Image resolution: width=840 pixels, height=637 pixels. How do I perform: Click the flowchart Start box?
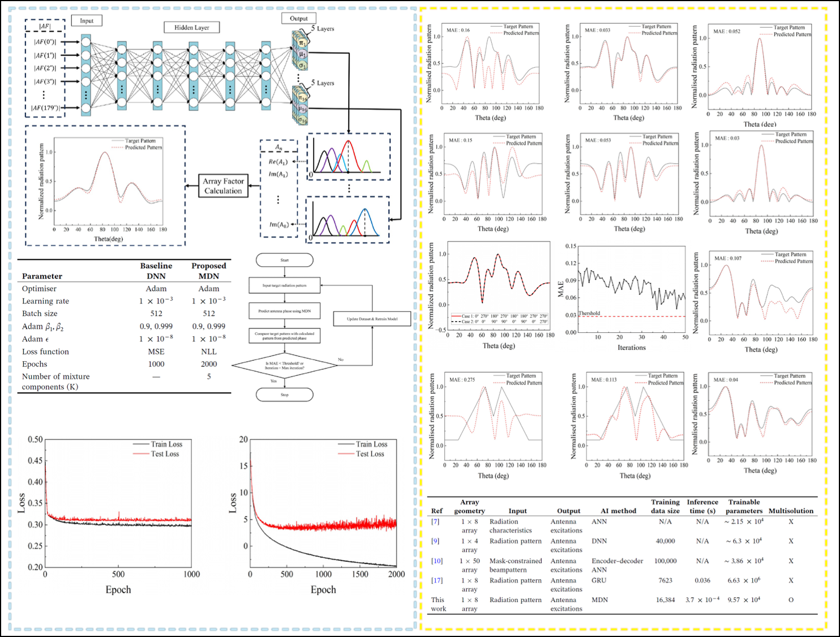[x=285, y=260]
